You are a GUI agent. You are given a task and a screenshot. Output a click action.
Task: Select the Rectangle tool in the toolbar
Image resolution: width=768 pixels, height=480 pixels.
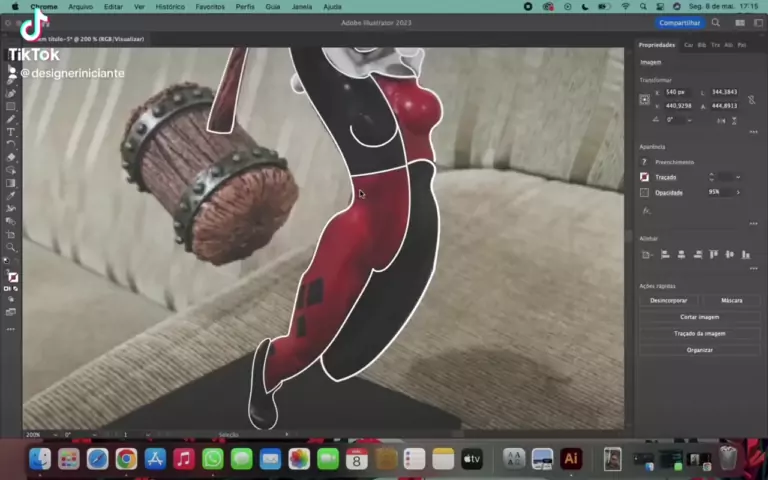[x=10, y=106]
